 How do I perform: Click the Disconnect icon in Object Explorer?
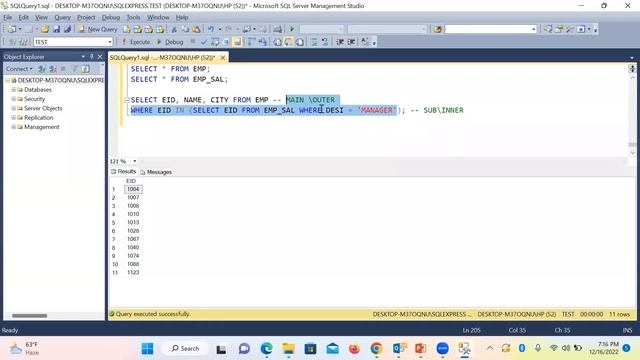[x=53, y=69]
